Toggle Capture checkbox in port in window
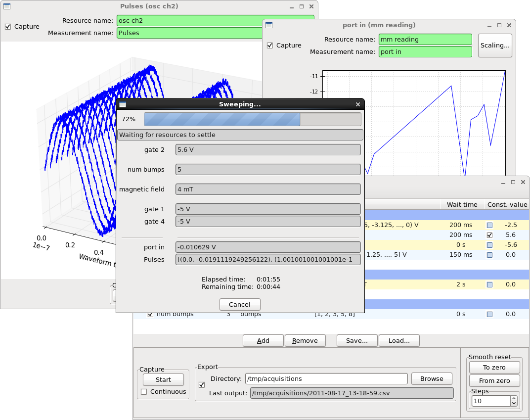 click(x=270, y=46)
